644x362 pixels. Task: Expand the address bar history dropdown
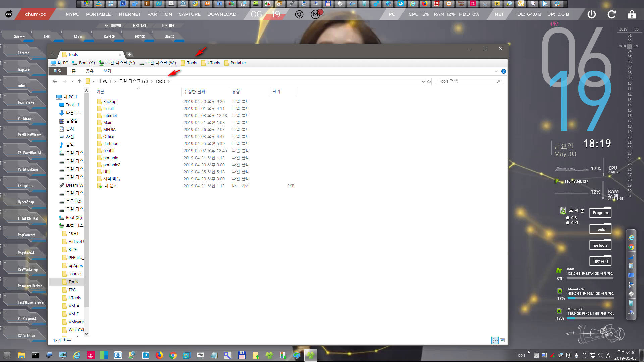pos(423,81)
